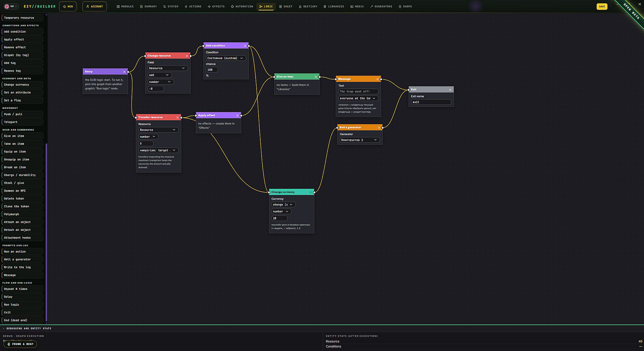This screenshot has width=644, height=351.
Task: Open the 'add' operation dropdown
Action: (160, 75)
